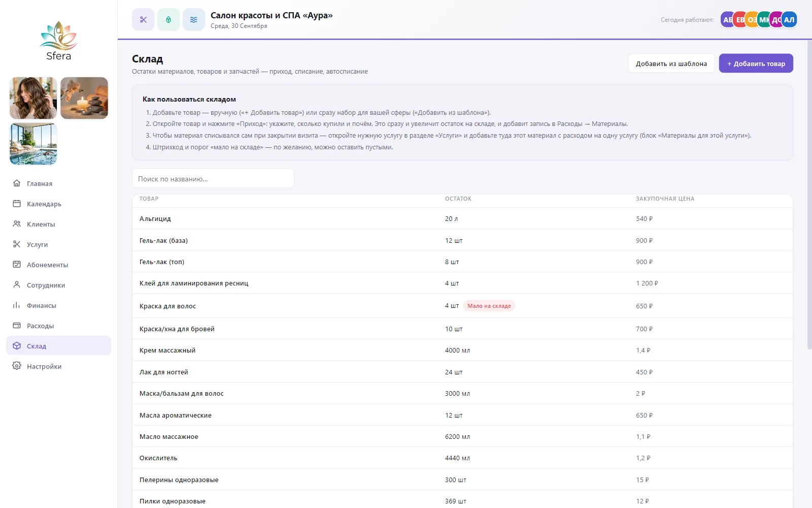Open Расходы via its card icon

17,326
